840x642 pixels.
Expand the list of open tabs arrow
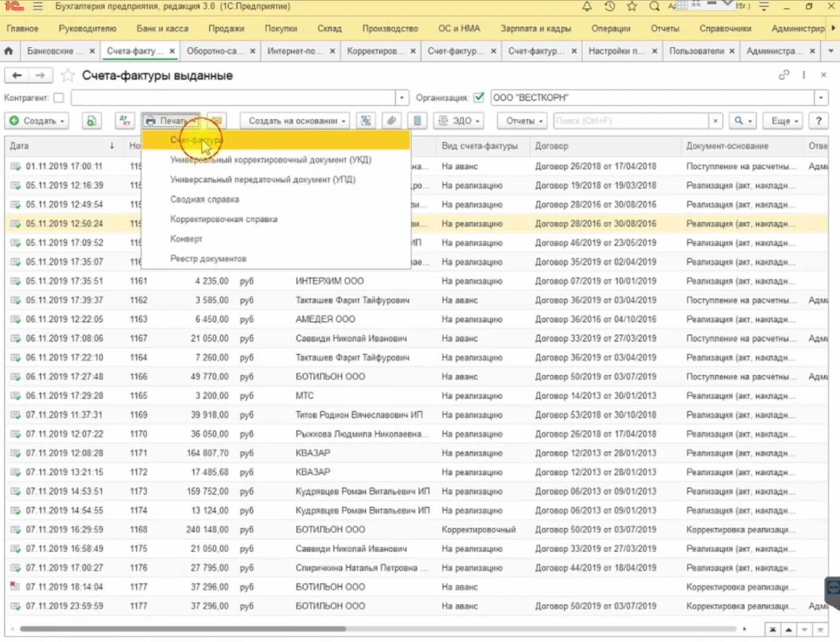click(830, 51)
